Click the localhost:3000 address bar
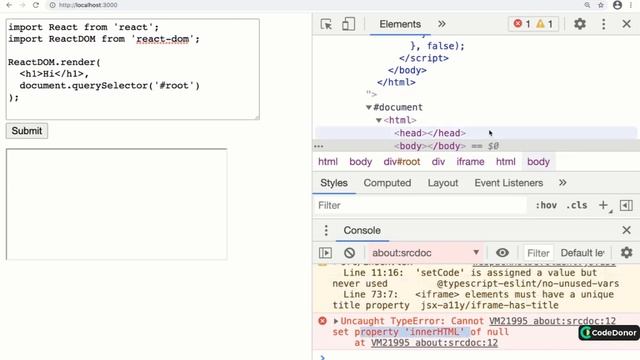The image size is (640, 360). coord(88,5)
